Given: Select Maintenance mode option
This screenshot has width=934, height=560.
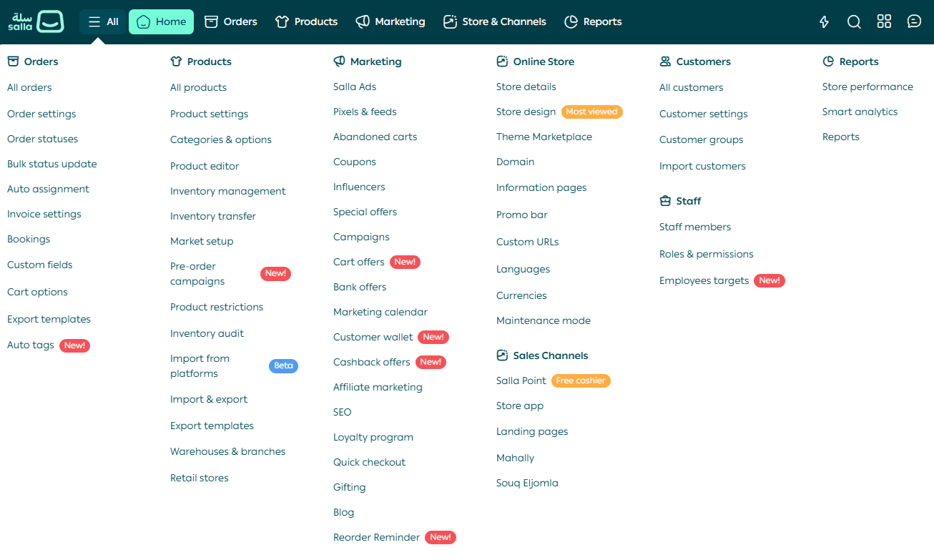Looking at the screenshot, I should (544, 320).
